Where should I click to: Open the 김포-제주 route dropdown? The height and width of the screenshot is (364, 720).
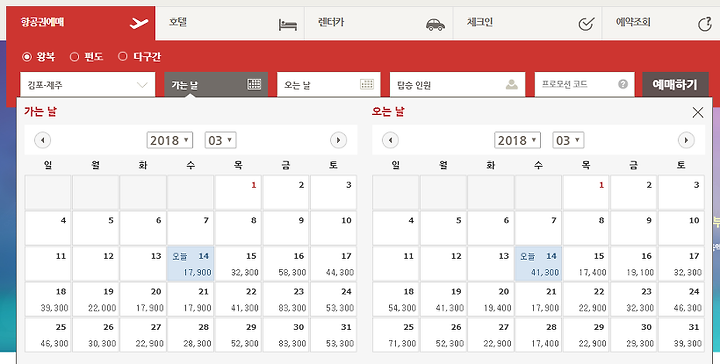[x=88, y=84]
